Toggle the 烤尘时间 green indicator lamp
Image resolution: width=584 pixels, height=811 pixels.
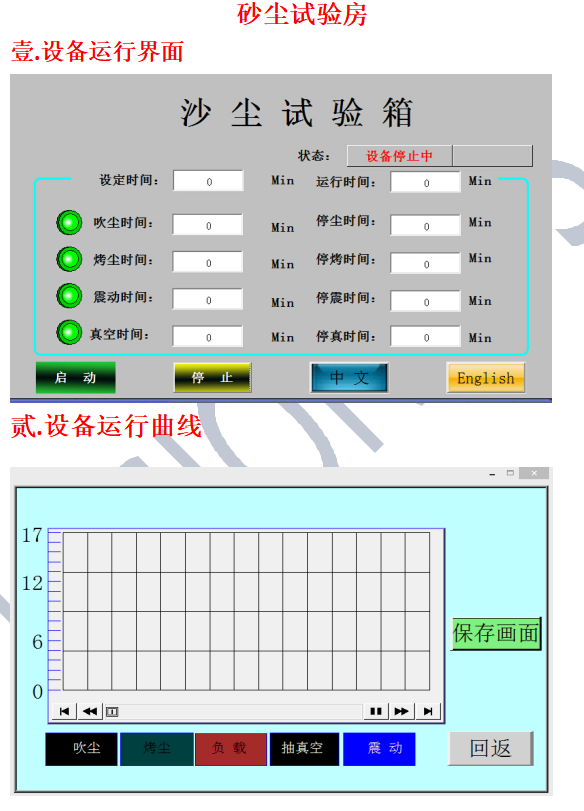click(69, 259)
